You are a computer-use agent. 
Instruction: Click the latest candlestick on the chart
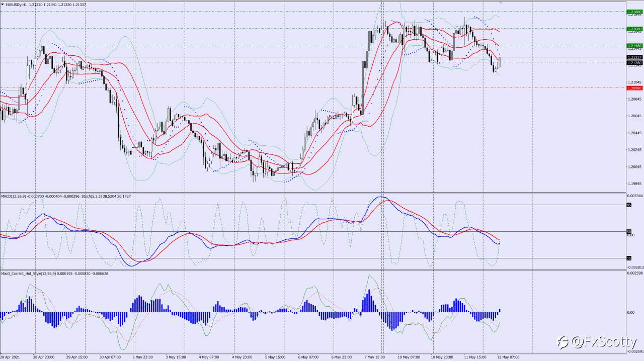[x=500, y=62]
